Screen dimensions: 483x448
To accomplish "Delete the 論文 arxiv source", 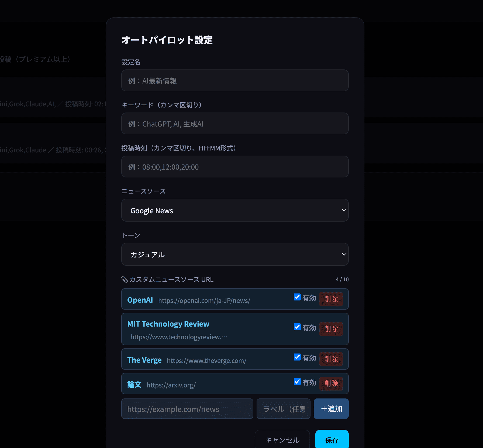I will point(331,383).
